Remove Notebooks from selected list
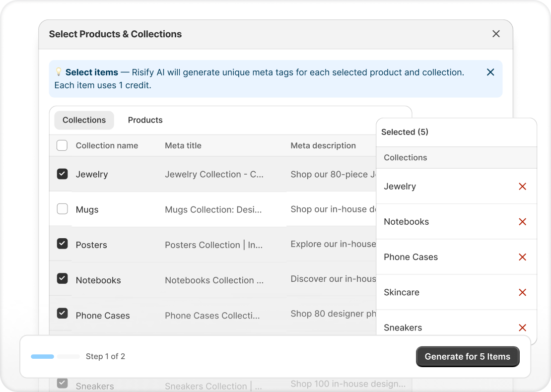The width and height of the screenshot is (551, 392). pos(522,222)
